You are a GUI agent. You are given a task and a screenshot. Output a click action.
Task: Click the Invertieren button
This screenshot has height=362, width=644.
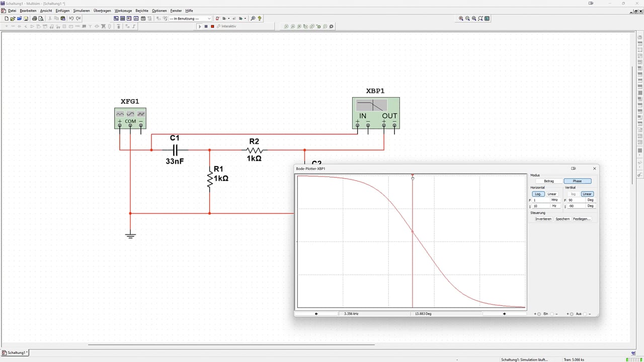click(x=543, y=219)
